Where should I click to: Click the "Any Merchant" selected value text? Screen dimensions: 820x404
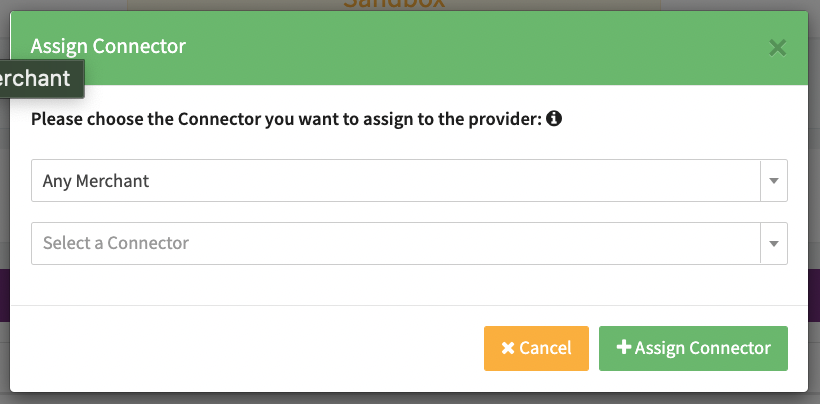96,181
